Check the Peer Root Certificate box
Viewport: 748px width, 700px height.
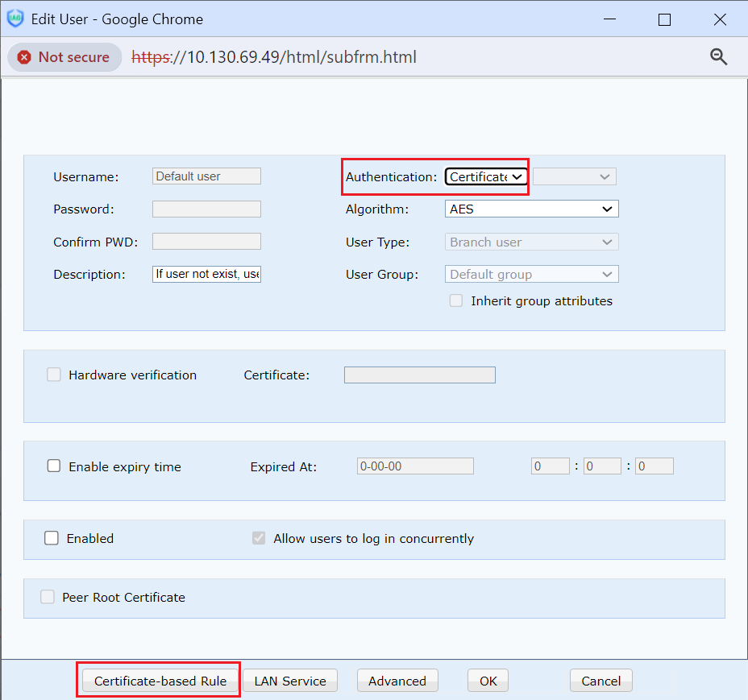pyautogui.click(x=48, y=597)
